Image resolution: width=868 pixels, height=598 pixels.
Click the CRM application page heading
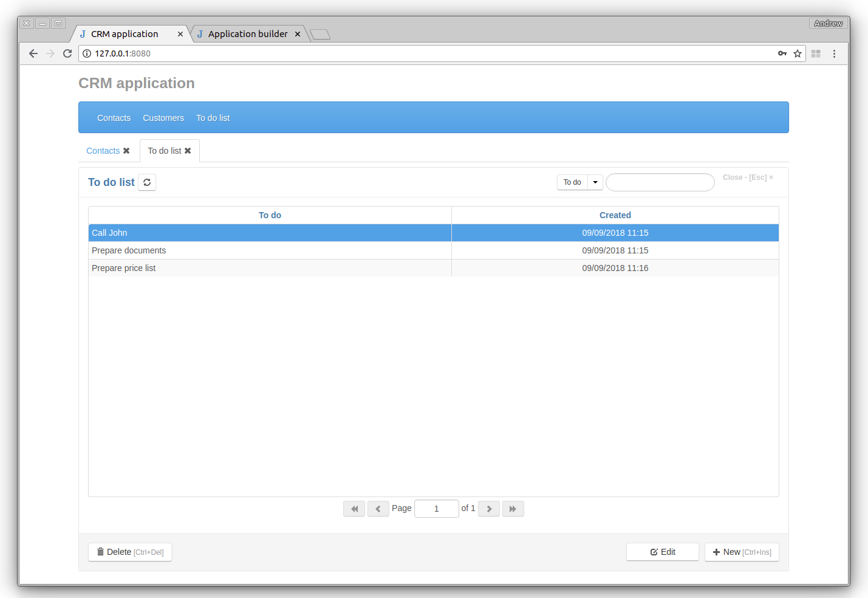point(137,83)
